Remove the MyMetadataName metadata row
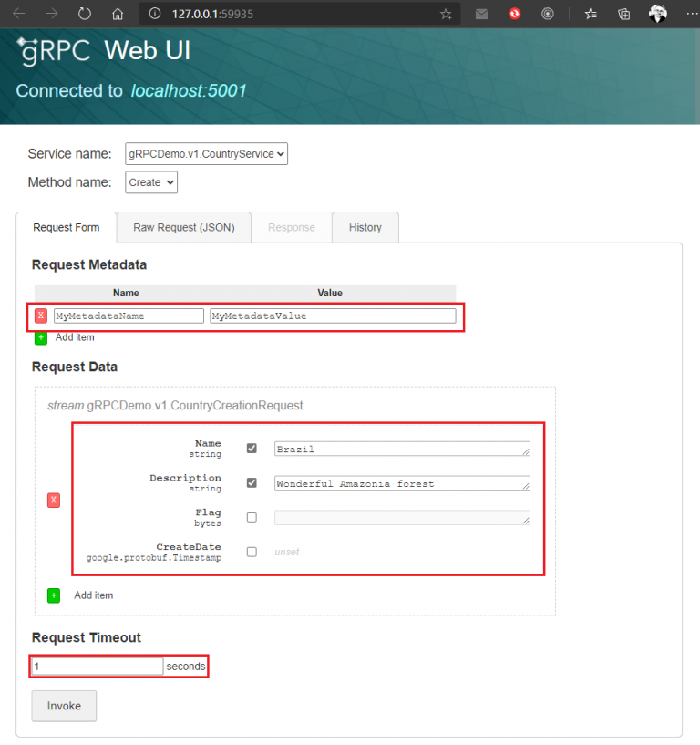700x745 pixels. (40, 316)
